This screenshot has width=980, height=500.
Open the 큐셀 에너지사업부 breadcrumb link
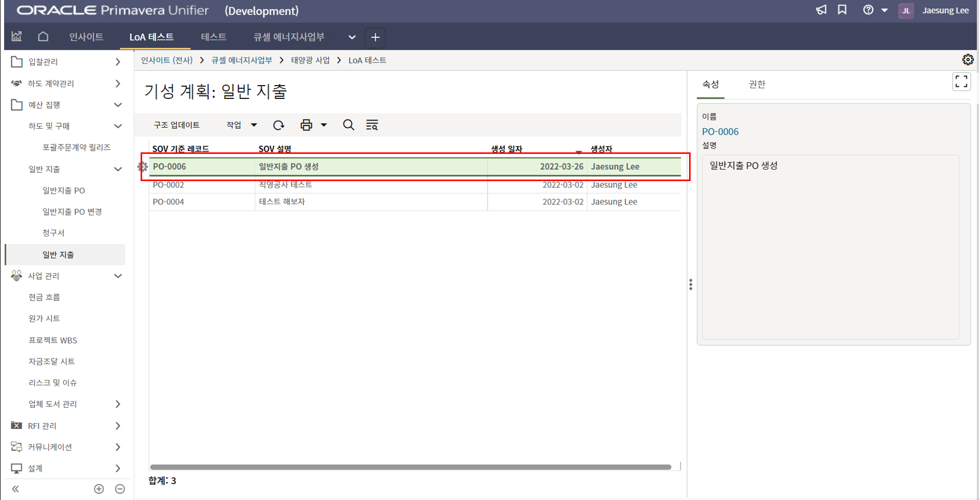(242, 61)
